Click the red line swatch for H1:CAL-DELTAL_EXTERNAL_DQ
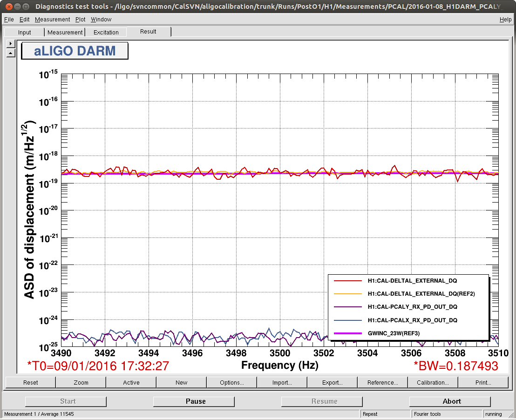Image resolution: width=516 pixels, height=420 pixels. coord(348,281)
